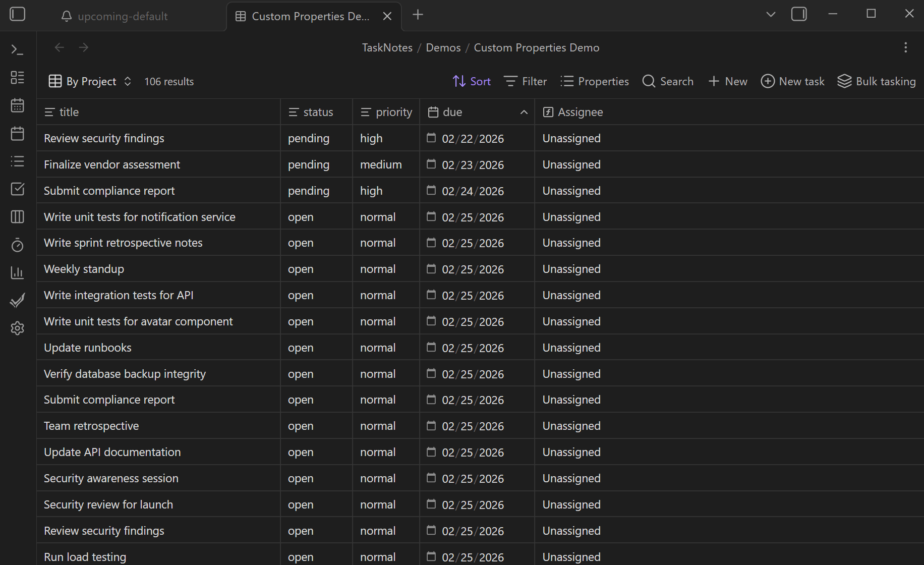The height and width of the screenshot is (565, 924).
Task: Open the terminal icon in the sidebar
Action: tap(17, 49)
